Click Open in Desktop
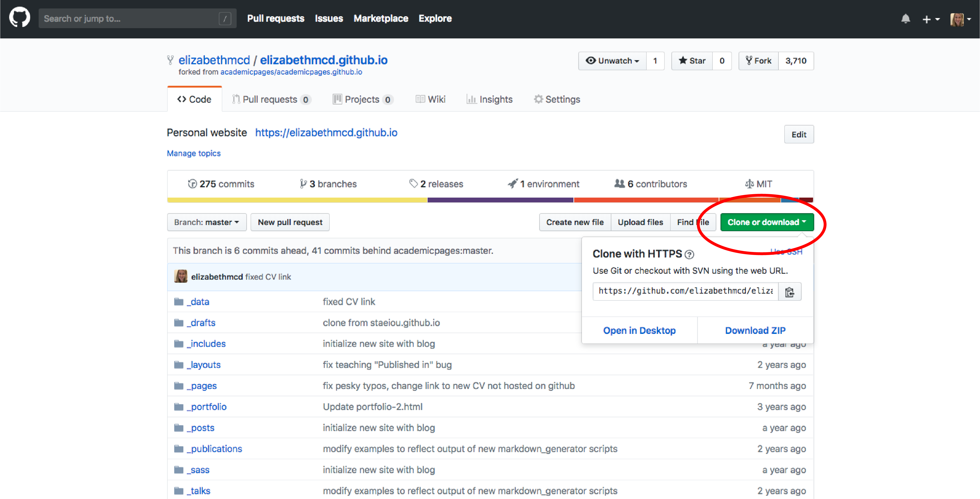Screen dimensions: 980x499 pos(639,330)
